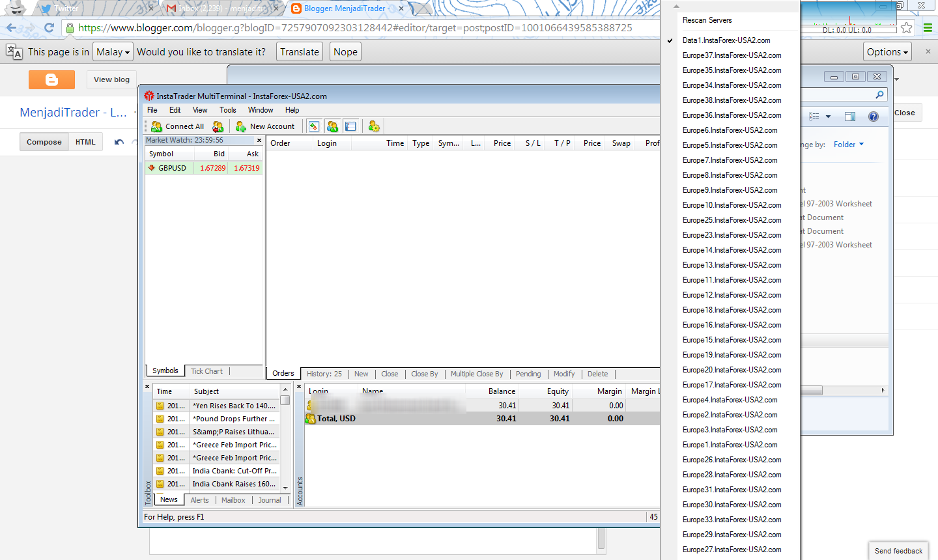Open the Malay language dropdown

113,52
